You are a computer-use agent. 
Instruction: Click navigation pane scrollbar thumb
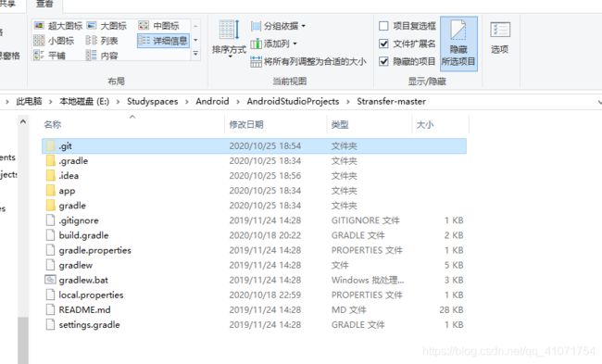pyautogui.click(x=23, y=340)
